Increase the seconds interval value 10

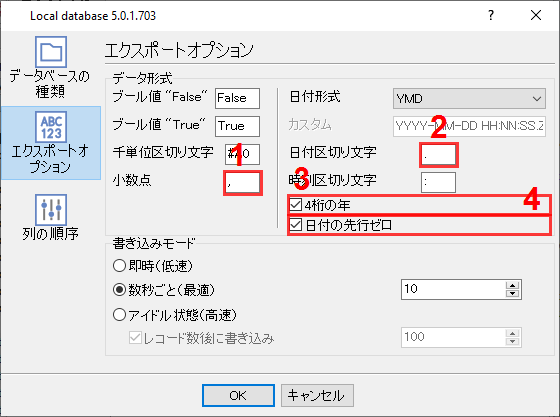click(x=512, y=285)
